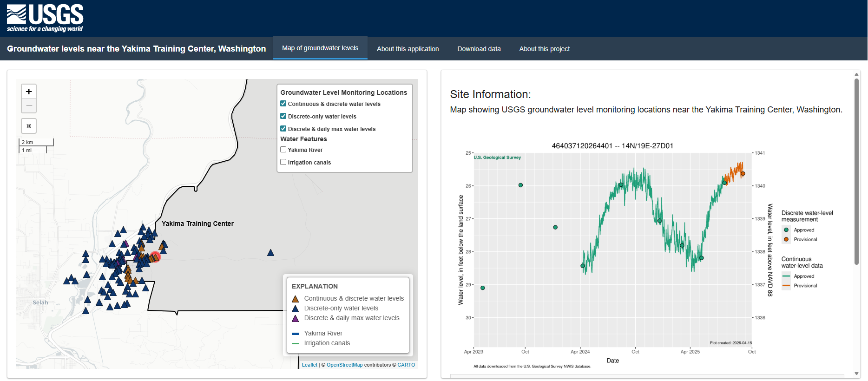Open the About this application tab

point(408,49)
